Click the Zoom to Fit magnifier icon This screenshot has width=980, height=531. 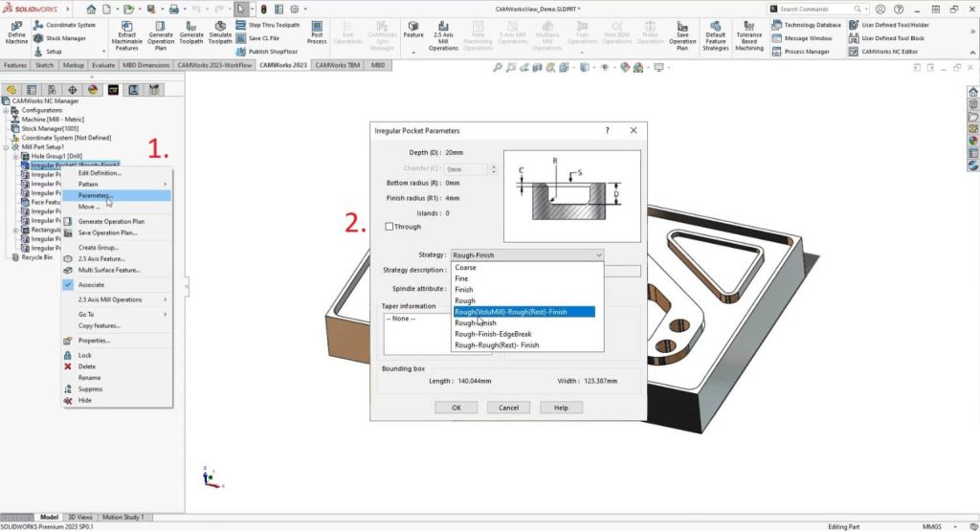point(498,68)
